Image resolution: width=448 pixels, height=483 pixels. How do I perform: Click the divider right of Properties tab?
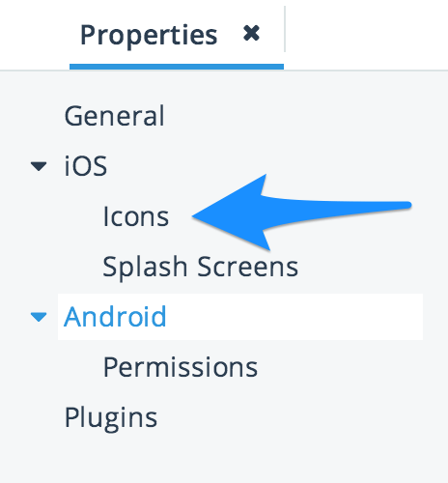coord(285,29)
